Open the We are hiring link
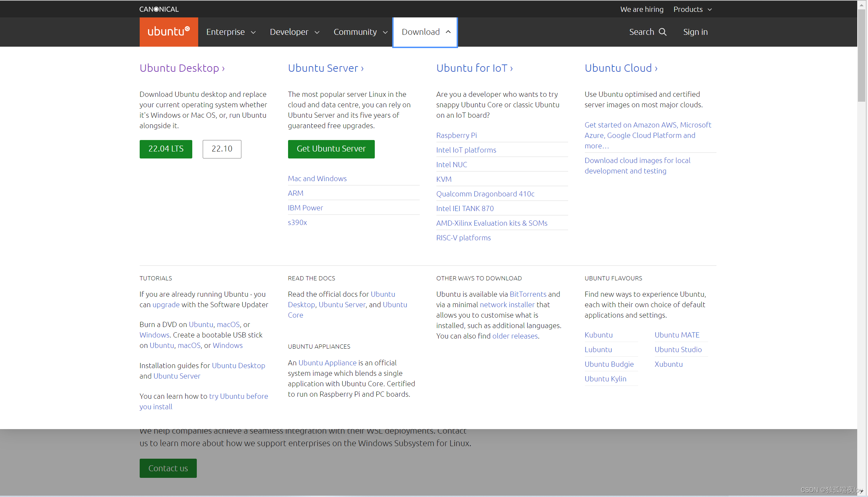 642,9
